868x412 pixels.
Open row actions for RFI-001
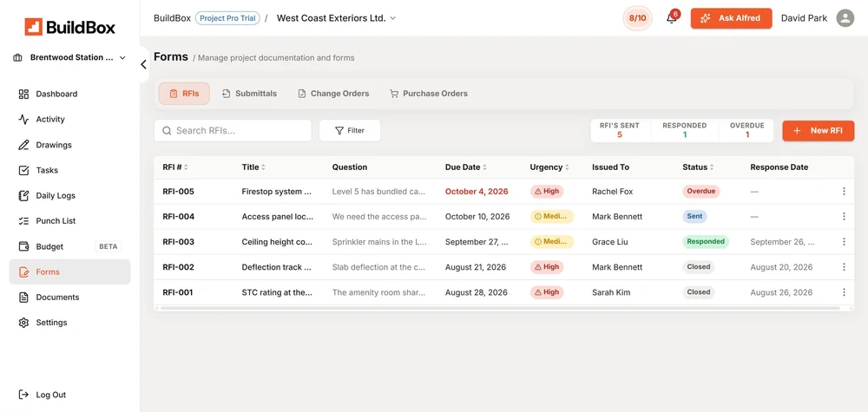coord(844,292)
